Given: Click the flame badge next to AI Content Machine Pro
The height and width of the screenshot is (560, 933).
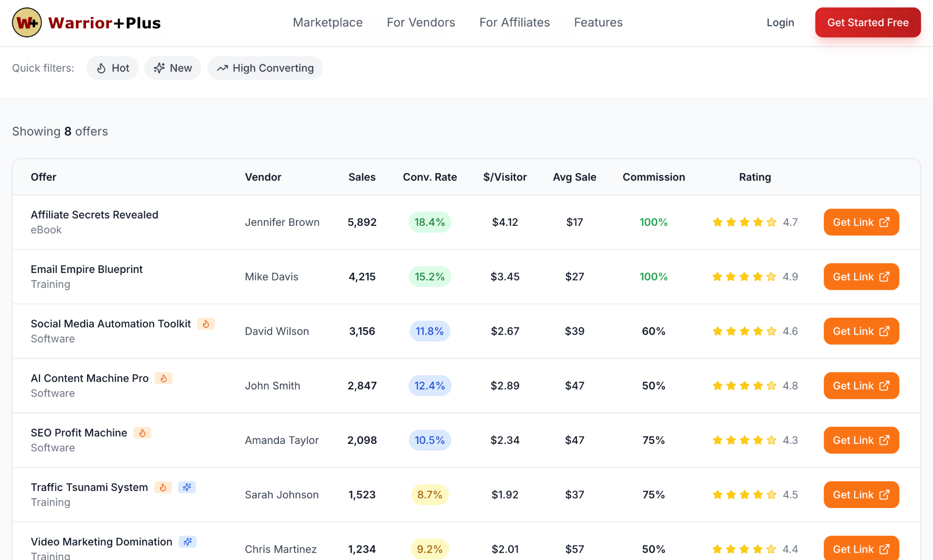Looking at the screenshot, I should [x=164, y=378].
